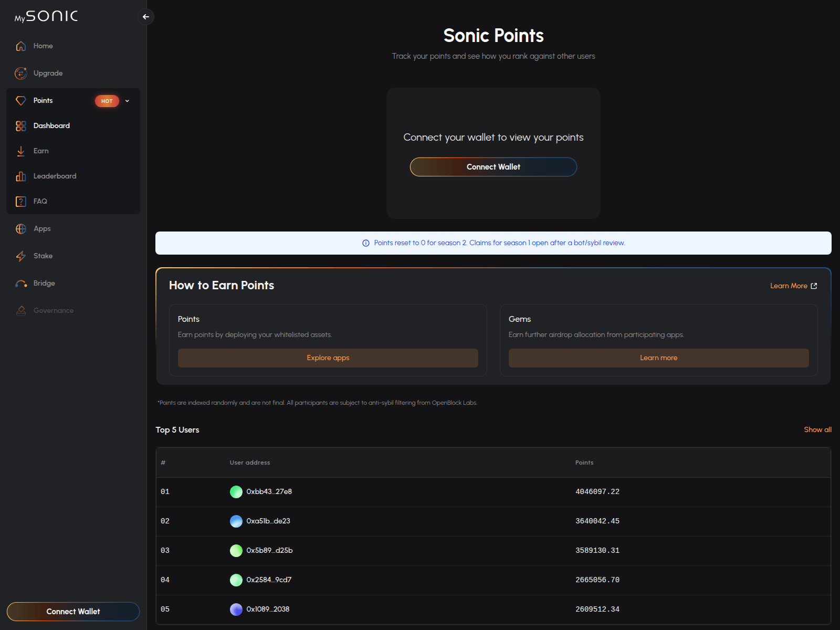This screenshot has width=840, height=630.
Task: Select address 0xbb43...27e8
Action: pyautogui.click(x=269, y=492)
